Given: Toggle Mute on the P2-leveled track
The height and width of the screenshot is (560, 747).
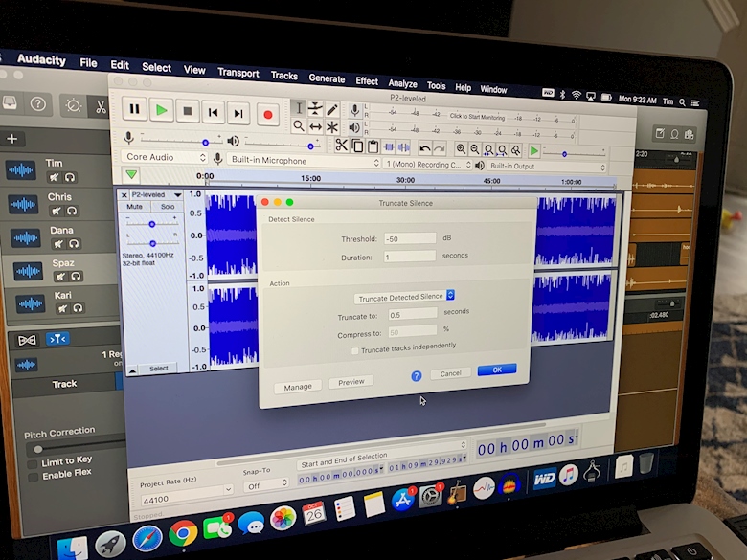Looking at the screenshot, I should [134, 206].
